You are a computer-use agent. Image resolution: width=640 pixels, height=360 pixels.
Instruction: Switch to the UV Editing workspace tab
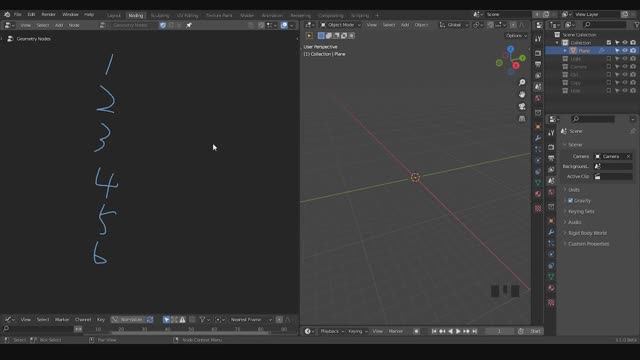pyautogui.click(x=187, y=16)
